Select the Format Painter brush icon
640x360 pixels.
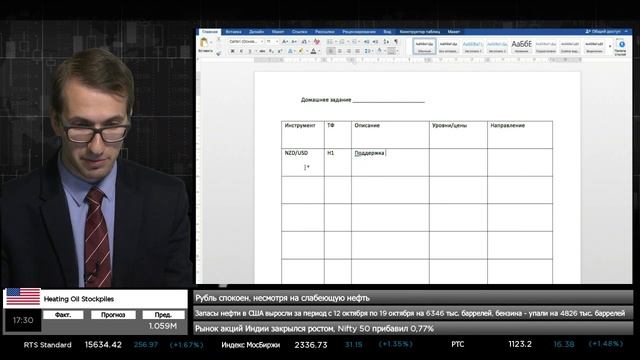[x=218, y=53]
